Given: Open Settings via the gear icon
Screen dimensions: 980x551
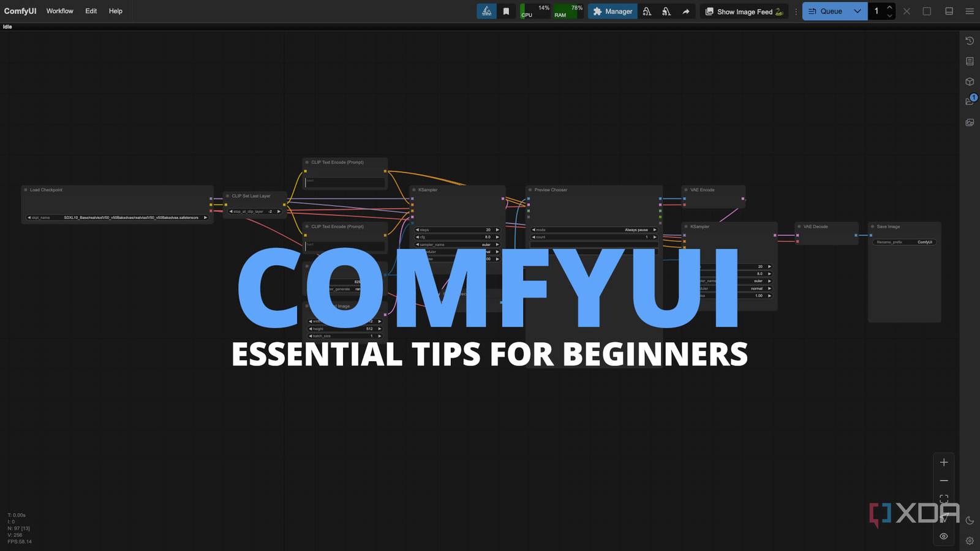Looking at the screenshot, I should [970, 541].
